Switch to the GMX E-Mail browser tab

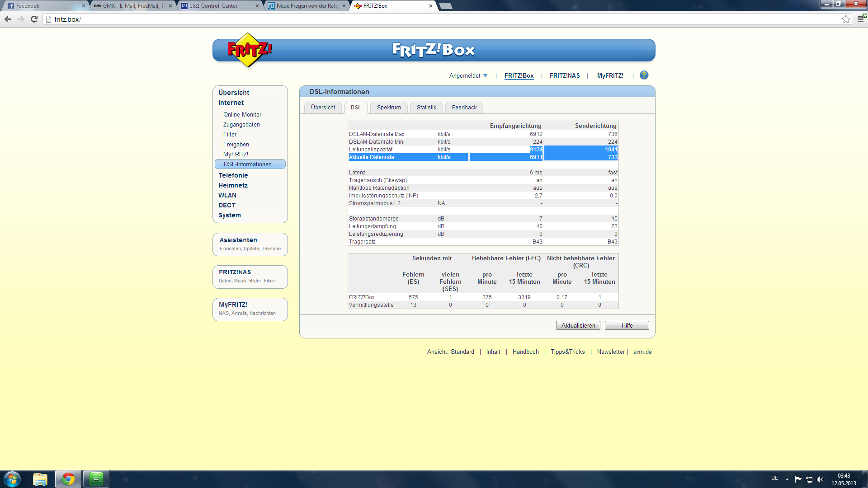[x=133, y=6]
